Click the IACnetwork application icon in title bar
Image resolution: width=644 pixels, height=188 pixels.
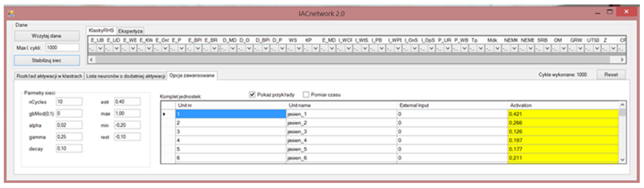point(11,13)
